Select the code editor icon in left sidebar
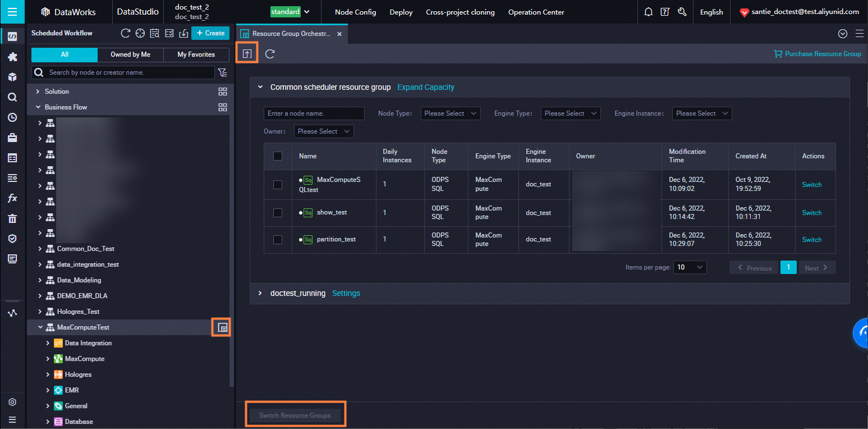 [x=12, y=37]
